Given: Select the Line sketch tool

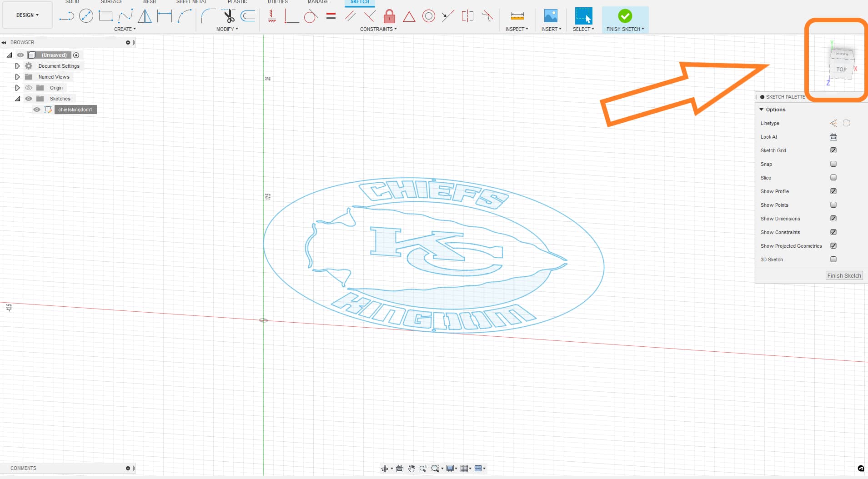Looking at the screenshot, I should coord(67,16).
